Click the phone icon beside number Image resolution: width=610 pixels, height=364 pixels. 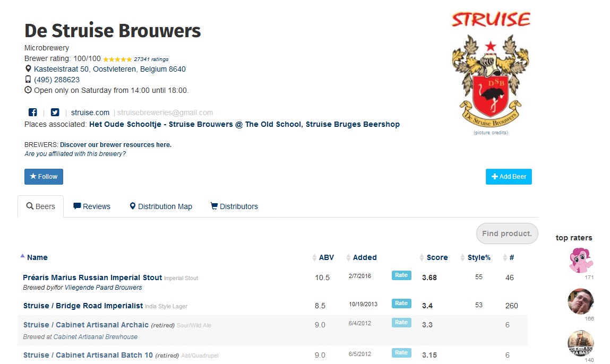point(28,80)
